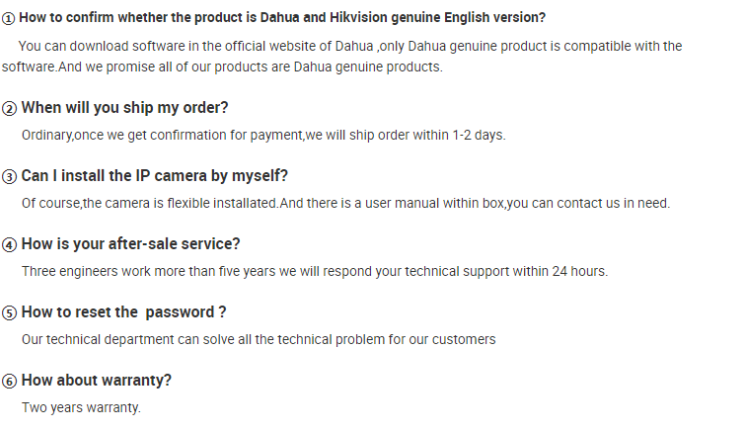Screen dimensions: 739x426
Task: Click the circled number 3 icon
Action: tap(9, 177)
